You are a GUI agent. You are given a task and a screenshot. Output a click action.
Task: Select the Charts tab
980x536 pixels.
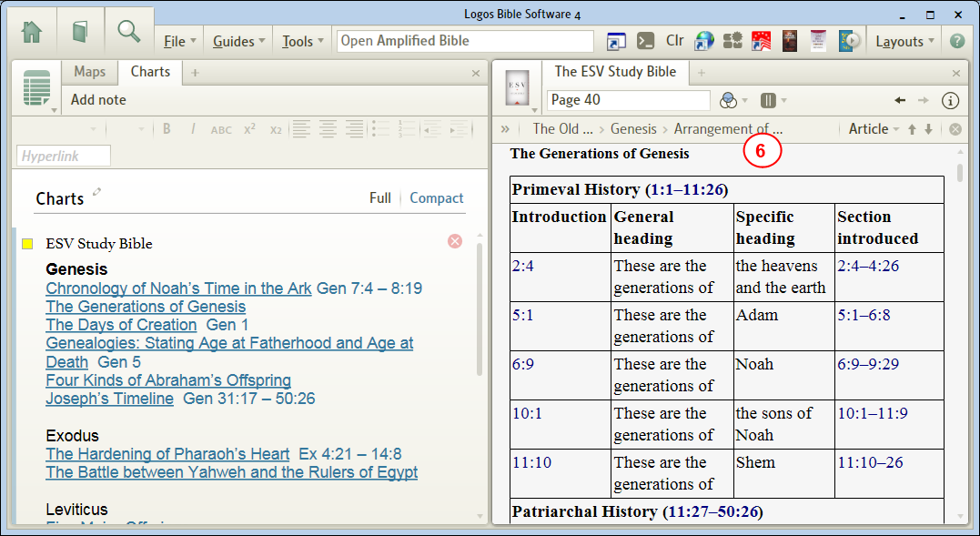tap(150, 72)
